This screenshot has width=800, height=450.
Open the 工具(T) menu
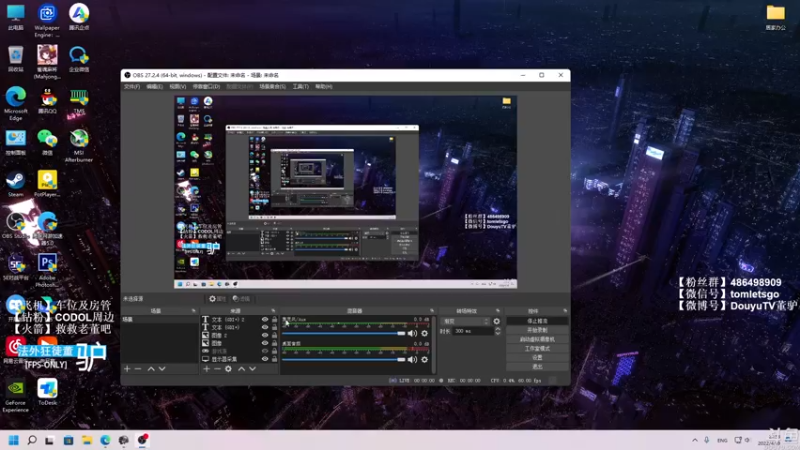[x=301, y=87]
